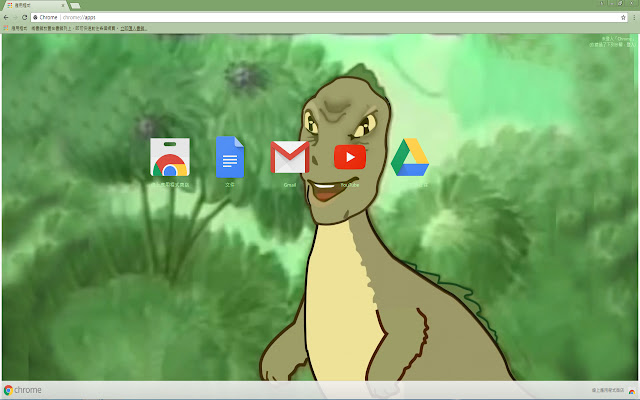
Task: Click the address bar showing chrome://apps
Action: coord(330,18)
